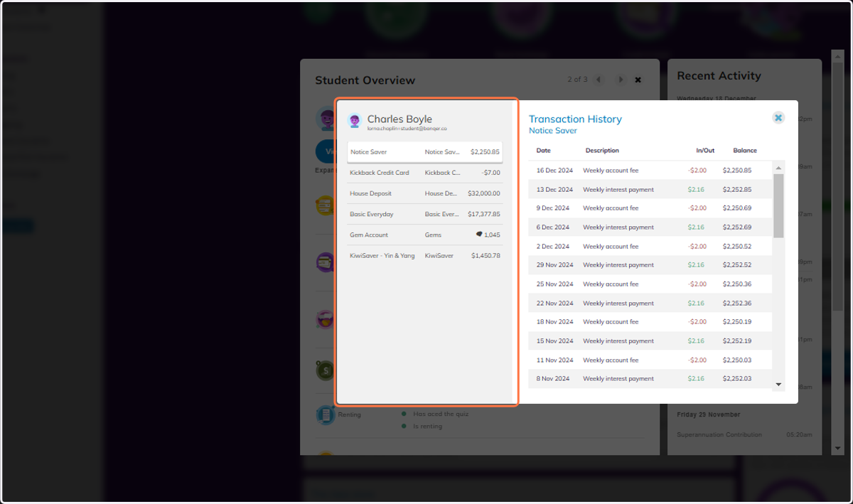This screenshot has width=853, height=504.
Task: Close the Transaction History dialog
Action: point(778,117)
